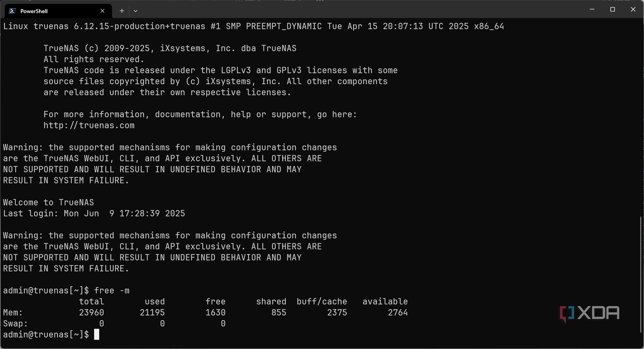Close the PowerShell tab with its X
This screenshot has height=349, width=644.
click(x=102, y=11)
